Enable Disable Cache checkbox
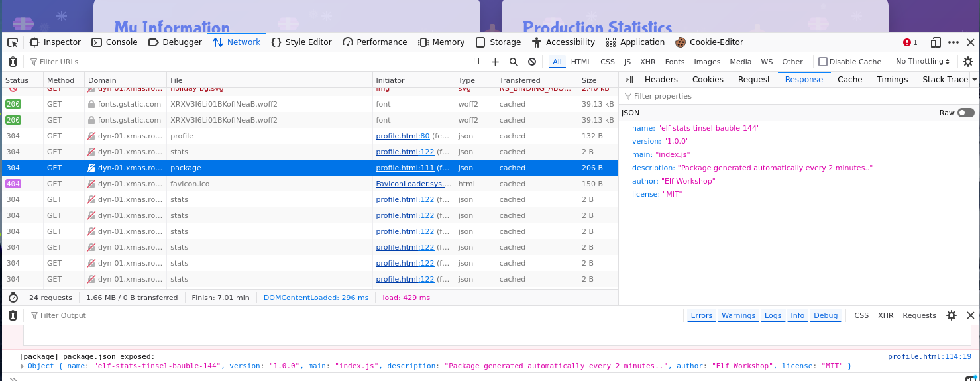Image resolution: width=980 pixels, height=381 pixels. point(823,62)
